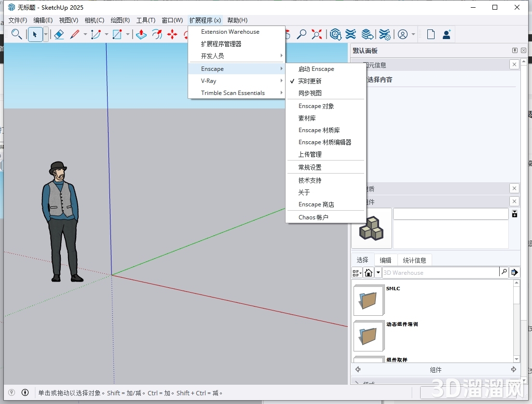Image resolution: width=532 pixels, height=404 pixels.
Task: Choose Chaos 帐户 menu item
Action: 326,217
